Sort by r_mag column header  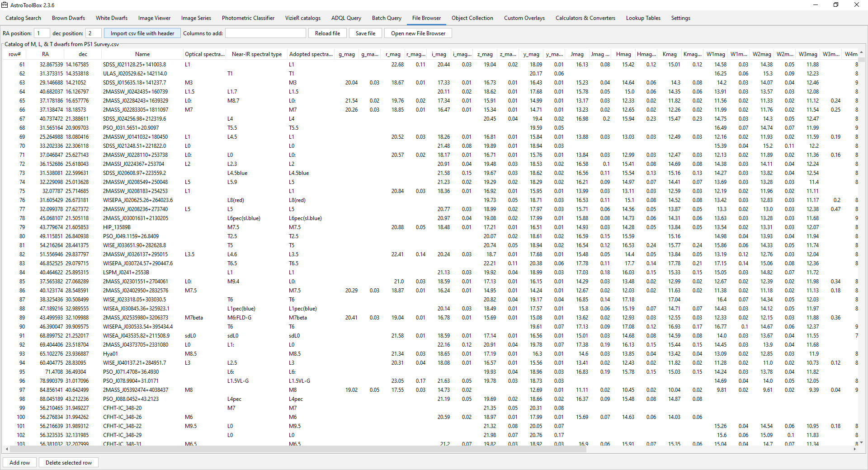click(x=393, y=54)
